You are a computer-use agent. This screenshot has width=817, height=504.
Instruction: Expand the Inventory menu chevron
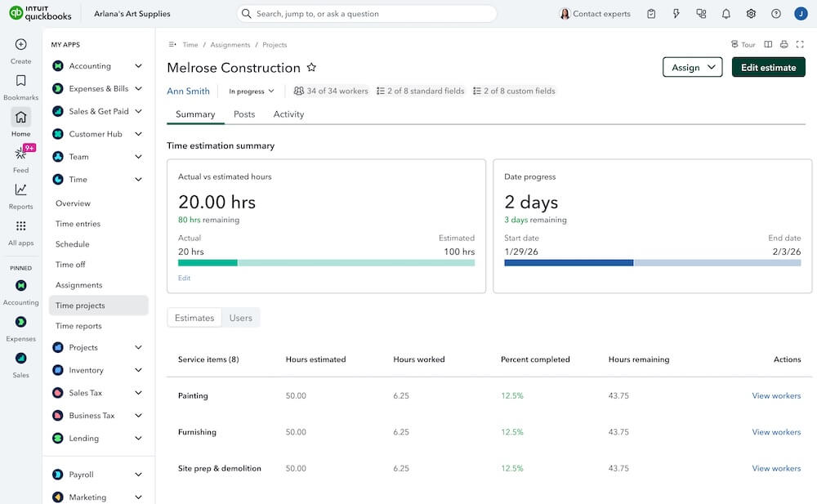coord(139,371)
